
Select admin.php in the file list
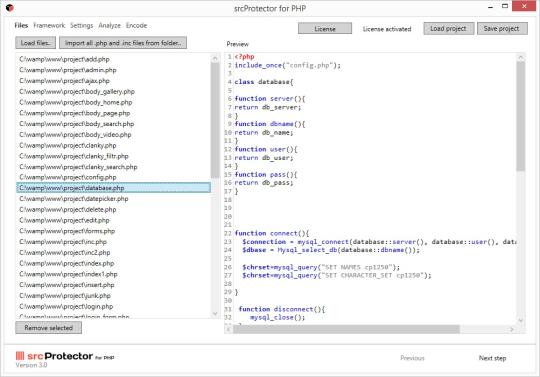113,70
